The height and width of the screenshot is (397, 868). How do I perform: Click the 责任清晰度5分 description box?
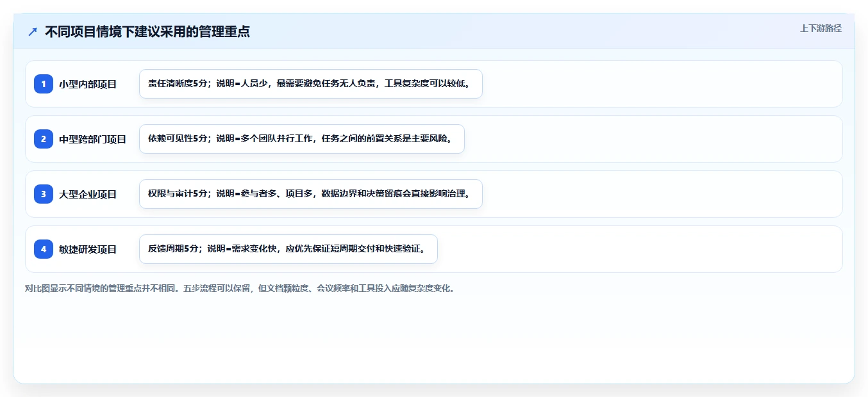[311, 84]
